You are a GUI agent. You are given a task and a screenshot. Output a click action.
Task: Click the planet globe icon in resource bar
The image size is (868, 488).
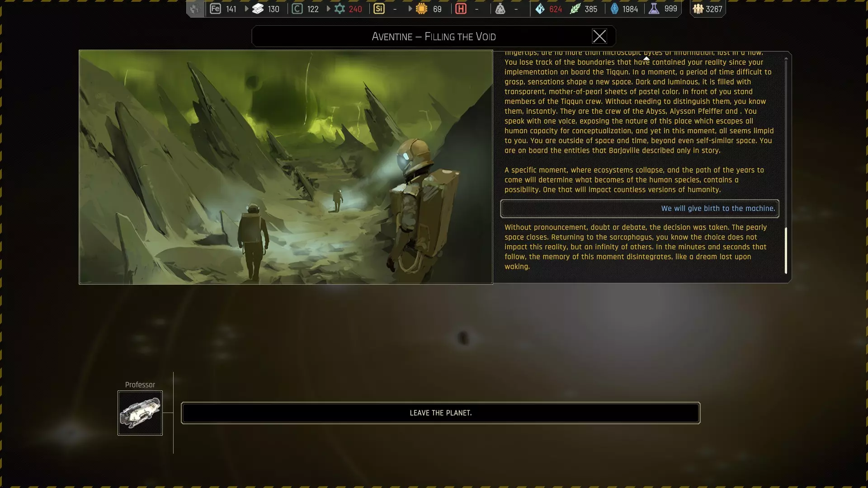(x=195, y=9)
